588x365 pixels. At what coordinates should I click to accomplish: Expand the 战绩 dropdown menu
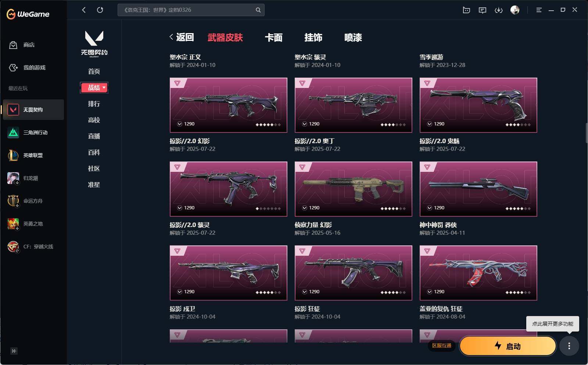[x=94, y=88]
